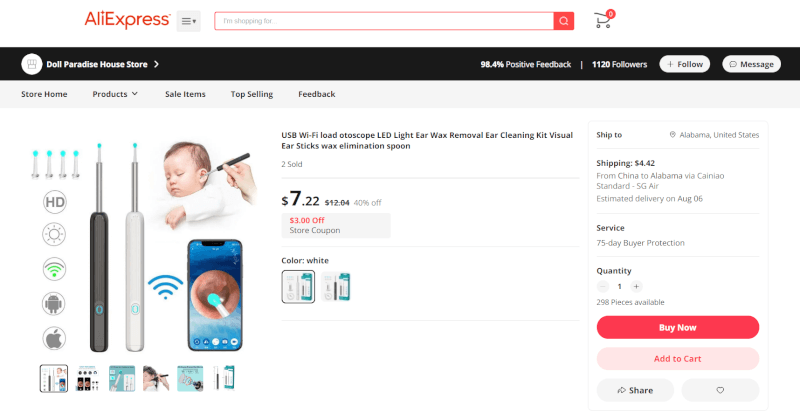Select the white color option swatch

tap(298, 287)
